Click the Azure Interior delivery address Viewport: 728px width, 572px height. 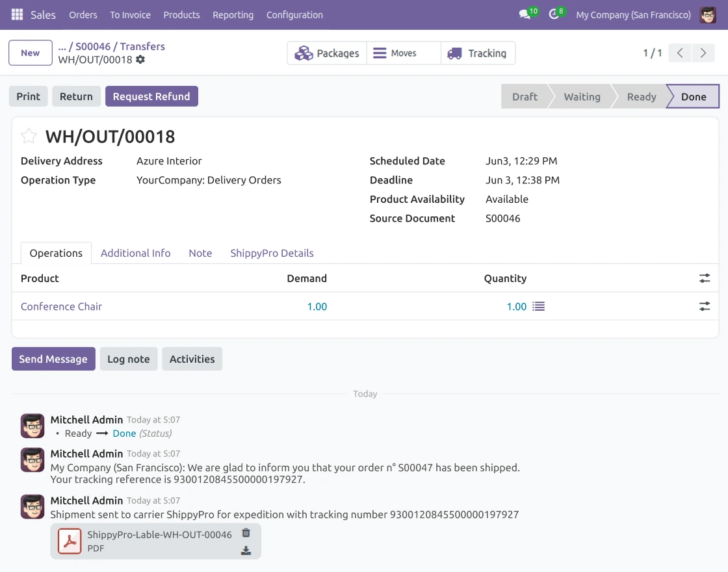pyautogui.click(x=169, y=161)
